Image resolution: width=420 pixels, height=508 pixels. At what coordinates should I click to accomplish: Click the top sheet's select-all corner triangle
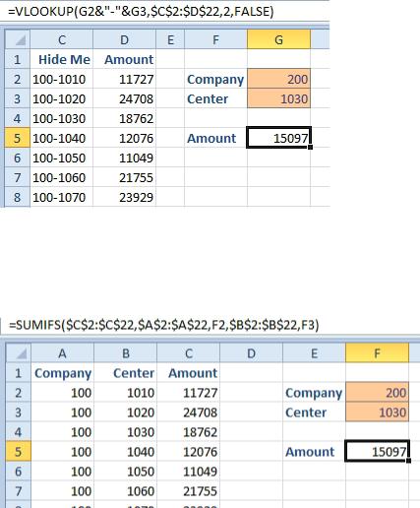tap(18, 39)
